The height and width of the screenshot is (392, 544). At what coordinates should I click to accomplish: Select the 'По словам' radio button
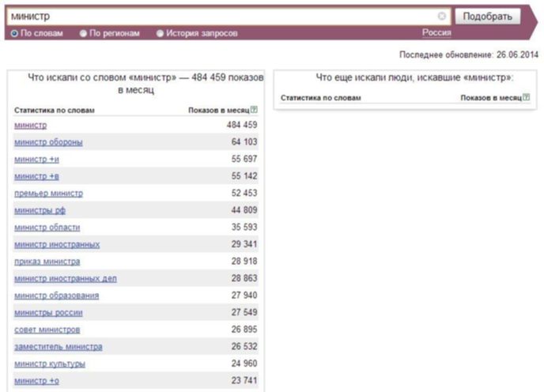tap(14, 34)
